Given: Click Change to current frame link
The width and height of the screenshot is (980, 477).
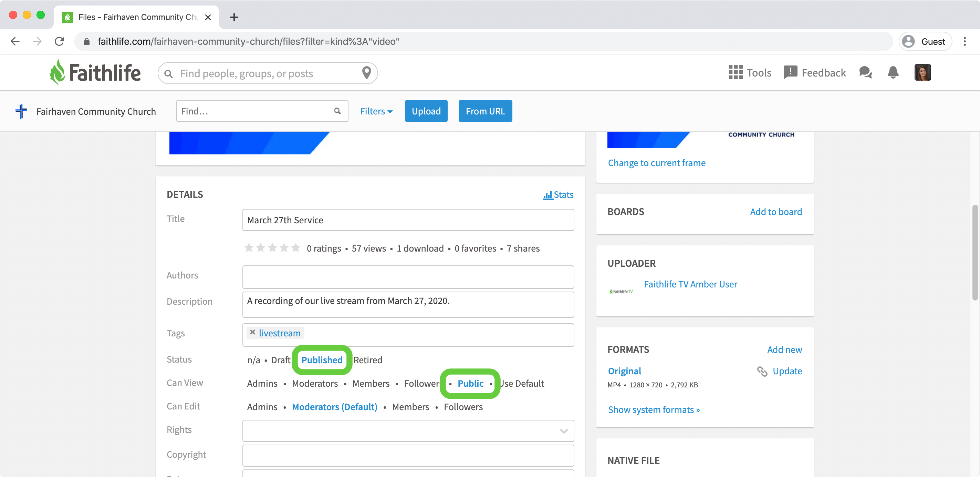Looking at the screenshot, I should tap(657, 163).
